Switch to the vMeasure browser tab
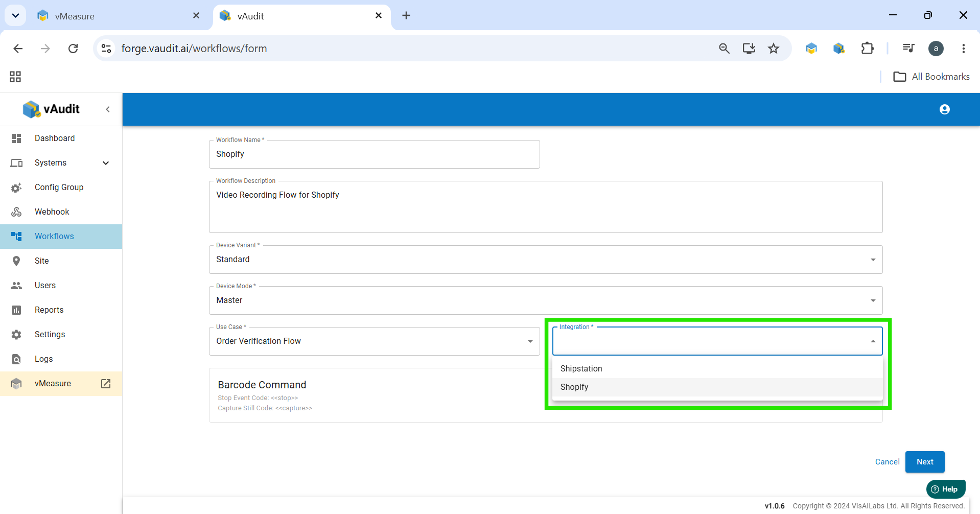 tap(119, 16)
